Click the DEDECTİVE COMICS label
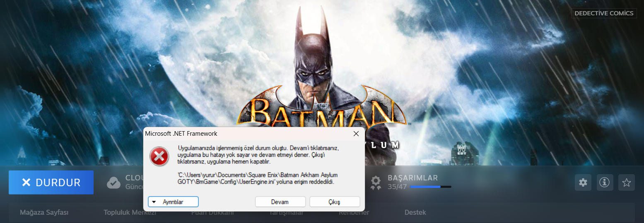The height and width of the screenshot is (223, 644). (604, 13)
